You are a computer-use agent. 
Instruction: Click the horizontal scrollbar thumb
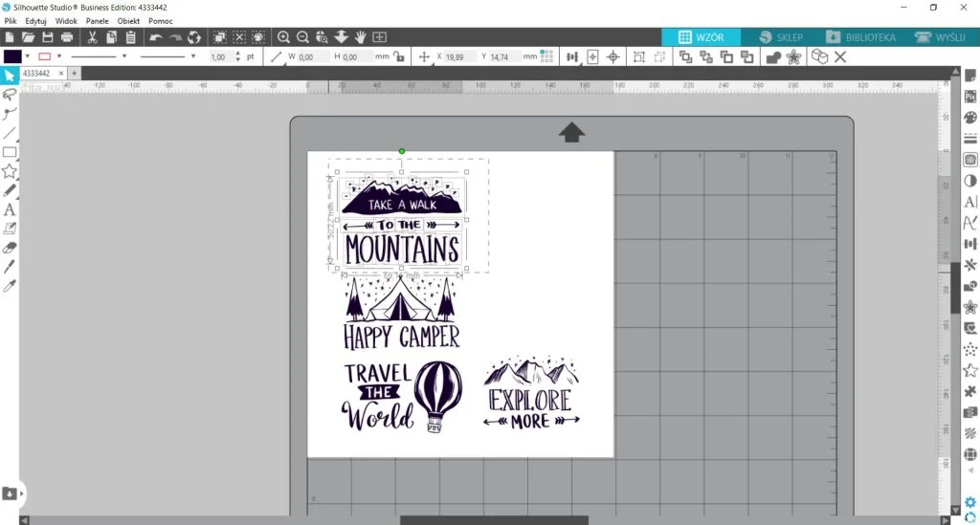coord(494,520)
